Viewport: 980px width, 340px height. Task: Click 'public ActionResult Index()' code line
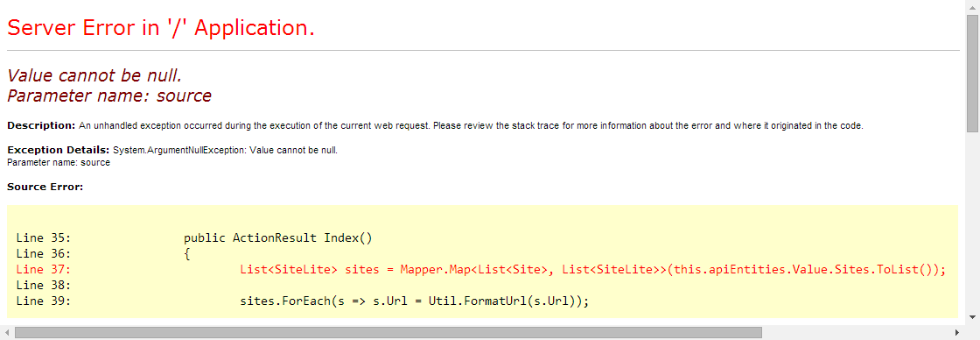coord(278,238)
